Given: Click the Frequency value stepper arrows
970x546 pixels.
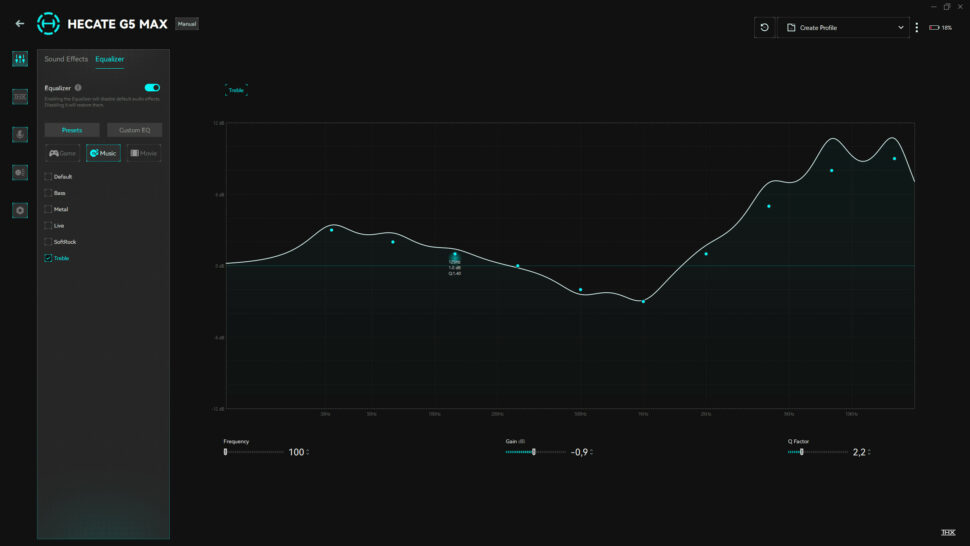Looking at the screenshot, I should [308, 452].
